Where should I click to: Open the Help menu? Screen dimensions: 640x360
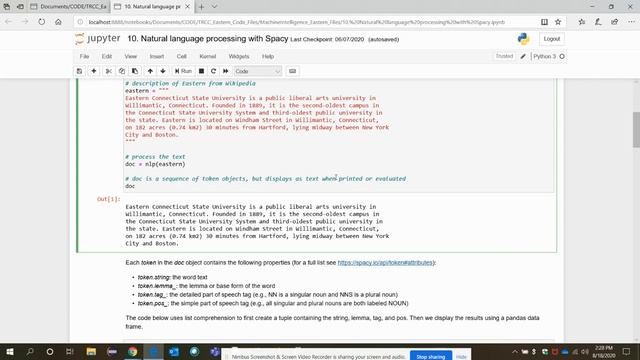point(268,56)
